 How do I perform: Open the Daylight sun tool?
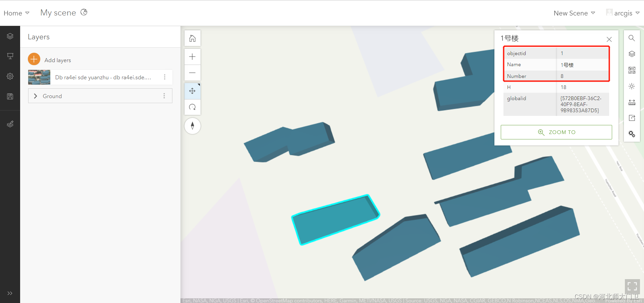(x=632, y=86)
